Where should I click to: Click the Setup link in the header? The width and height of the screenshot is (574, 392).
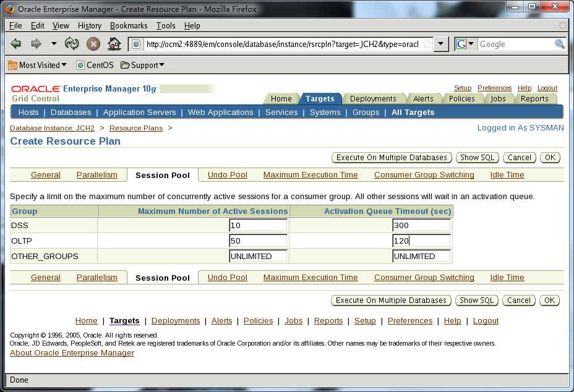click(463, 88)
